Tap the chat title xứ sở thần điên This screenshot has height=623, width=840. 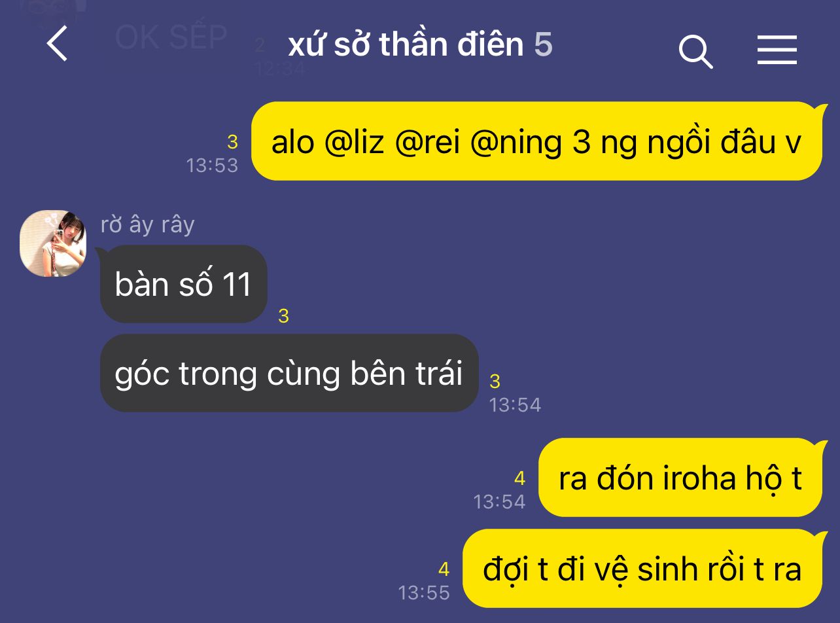click(x=406, y=44)
